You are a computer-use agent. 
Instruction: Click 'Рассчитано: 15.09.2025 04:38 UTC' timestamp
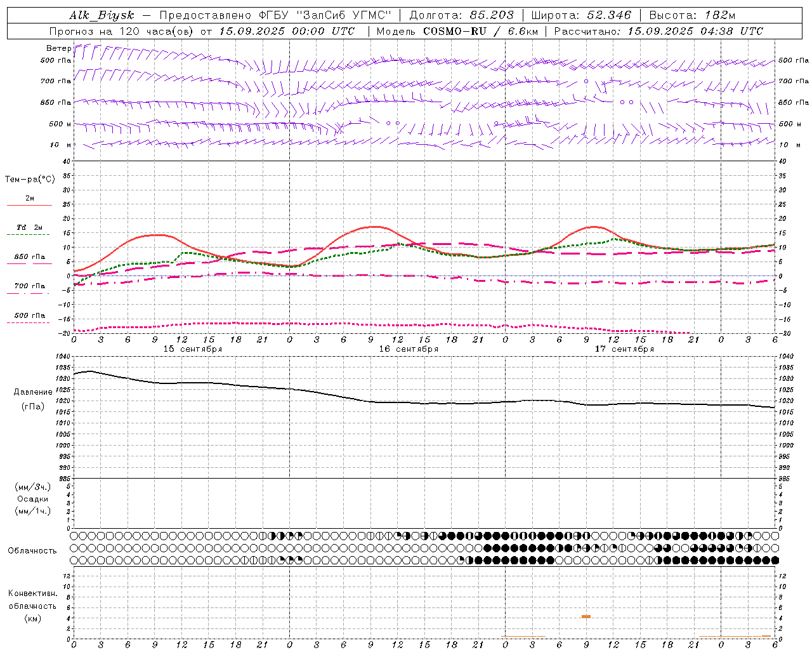pyautogui.click(x=658, y=31)
